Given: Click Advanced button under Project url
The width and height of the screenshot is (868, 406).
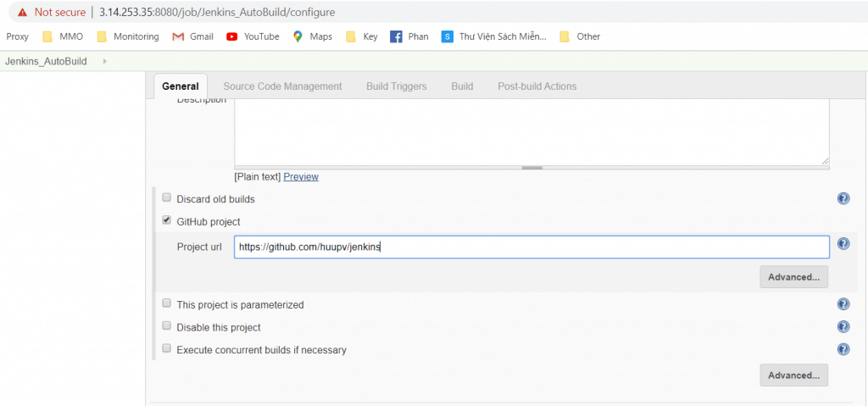Looking at the screenshot, I should [x=793, y=277].
